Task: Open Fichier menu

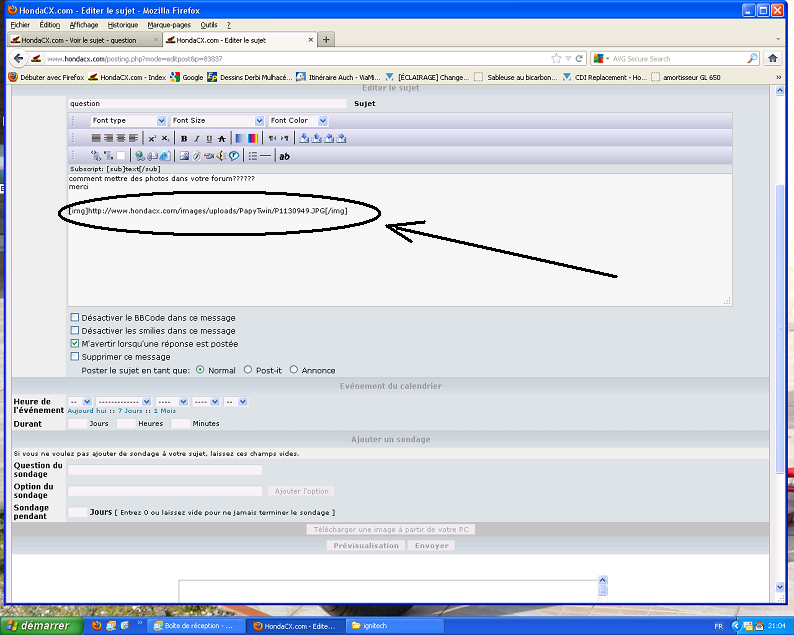Action: tap(20, 25)
